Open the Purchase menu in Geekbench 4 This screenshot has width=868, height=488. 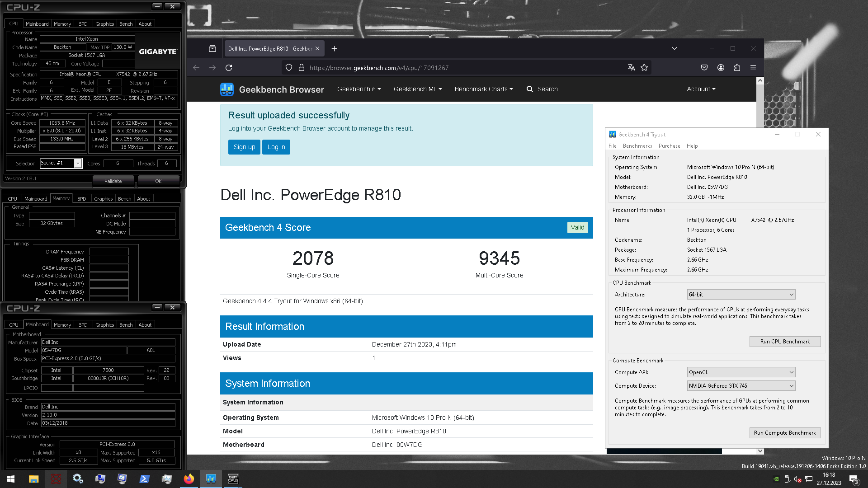tap(670, 146)
